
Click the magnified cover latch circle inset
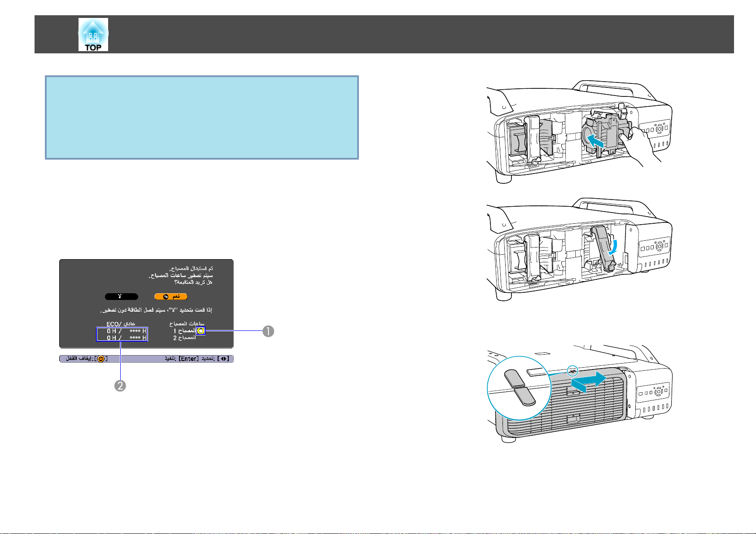pos(519,388)
